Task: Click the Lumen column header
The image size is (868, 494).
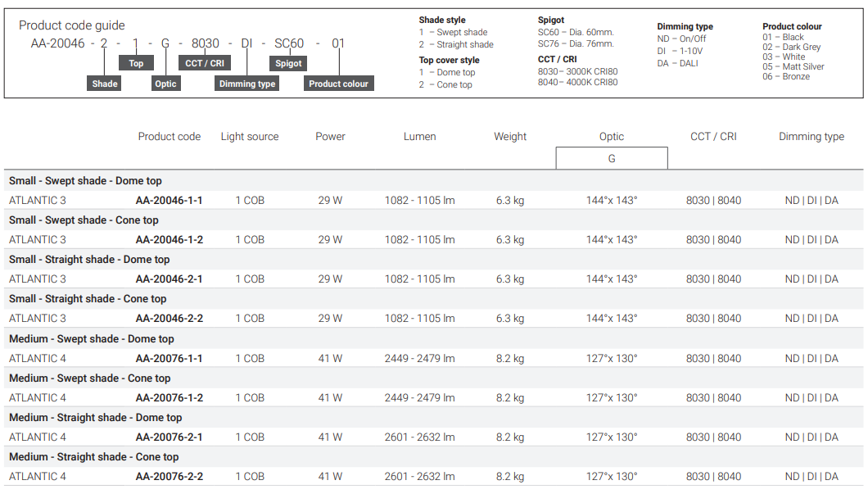Action: [419, 137]
